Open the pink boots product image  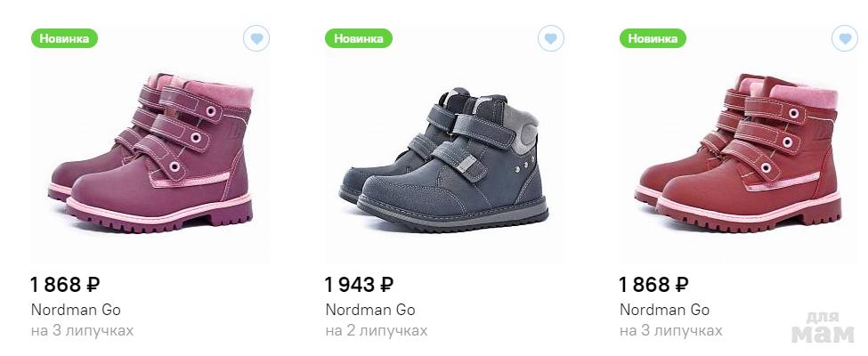pyautogui.click(x=150, y=151)
